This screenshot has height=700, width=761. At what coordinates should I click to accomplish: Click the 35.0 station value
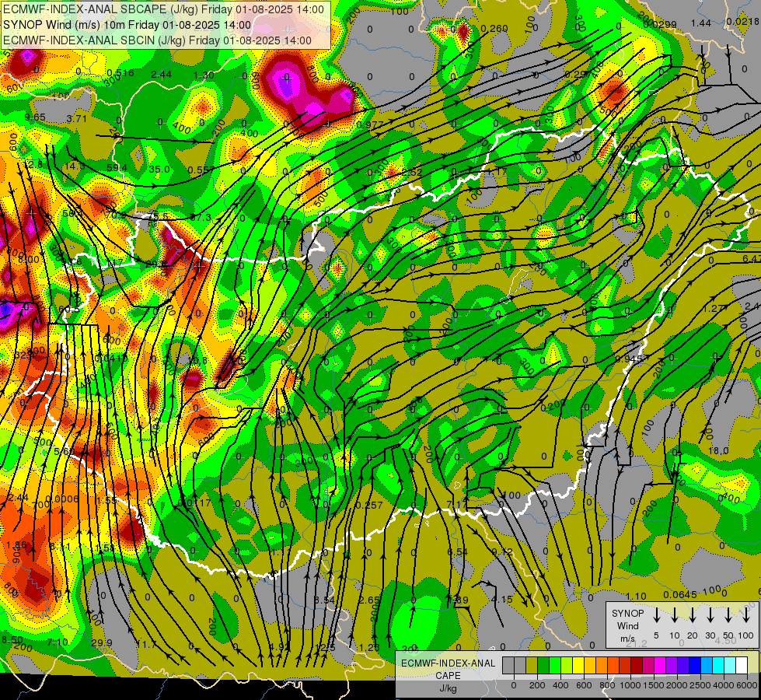[159, 169]
